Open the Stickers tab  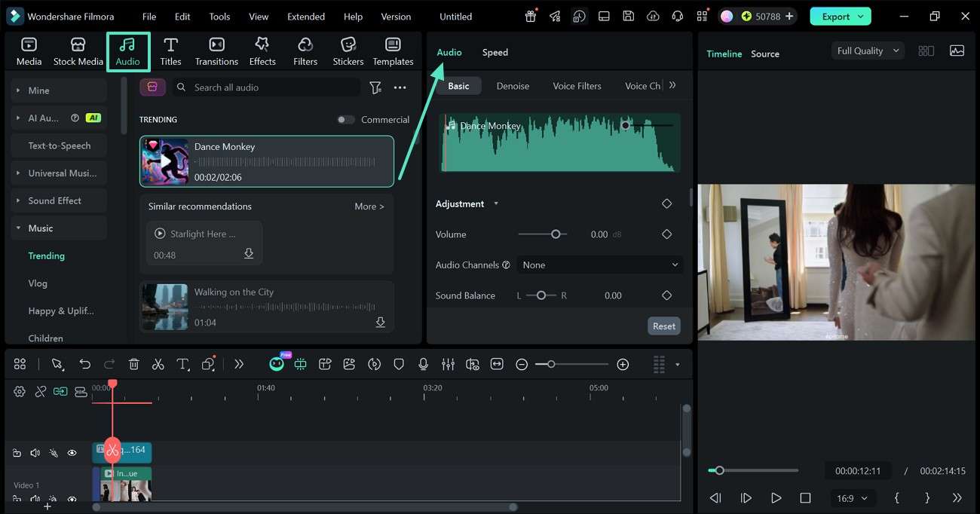click(x=348, y=51)
